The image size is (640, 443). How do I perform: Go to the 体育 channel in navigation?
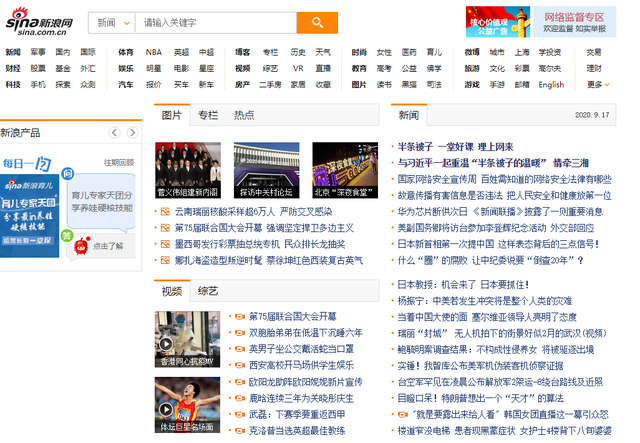[126, 52]
